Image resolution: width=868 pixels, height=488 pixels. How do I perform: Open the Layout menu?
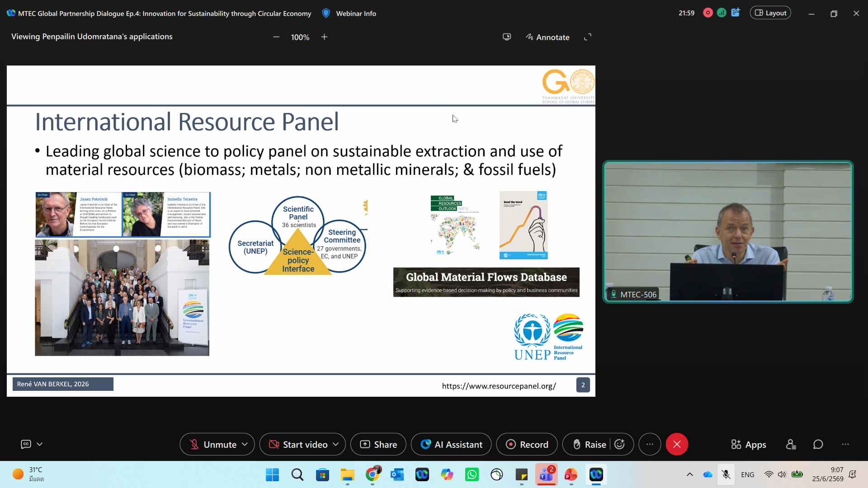(x=770, y=13)
